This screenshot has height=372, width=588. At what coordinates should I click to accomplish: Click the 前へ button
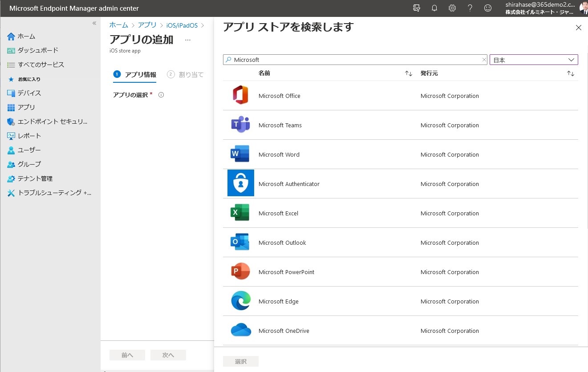127,355
